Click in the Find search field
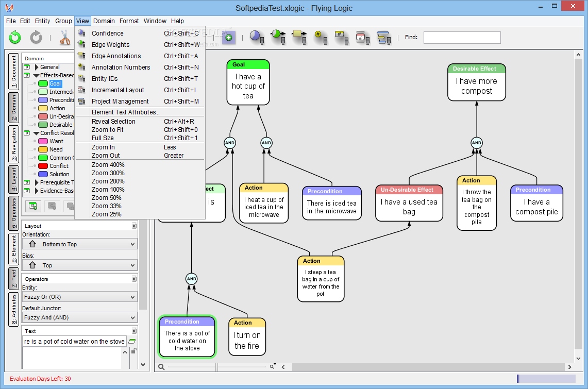 click(462, 38)
